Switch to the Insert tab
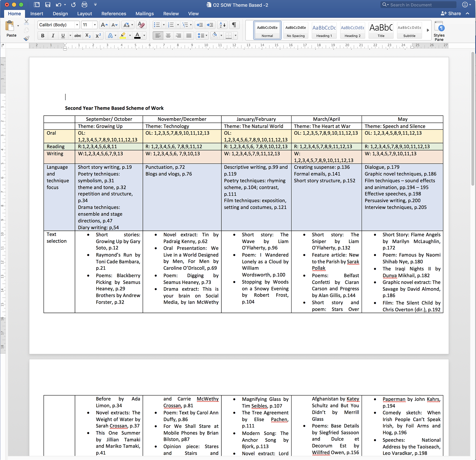The height and width of the screenshot is (460, 476). pos(37,14)
